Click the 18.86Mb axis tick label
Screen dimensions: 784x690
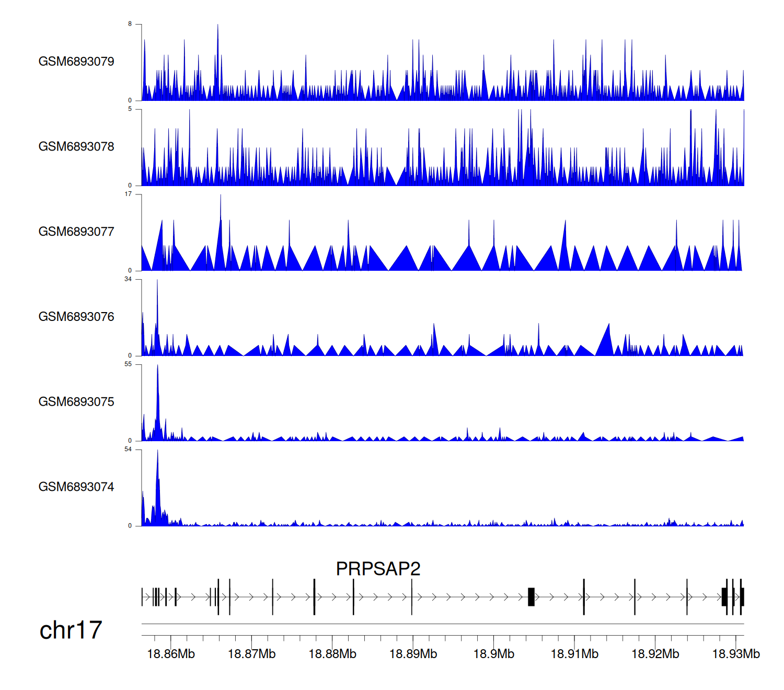(171, 654)
